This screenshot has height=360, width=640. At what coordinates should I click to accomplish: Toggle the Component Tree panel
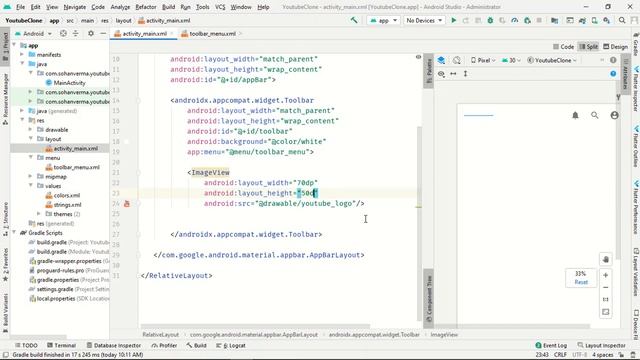(x=429, y=299)
